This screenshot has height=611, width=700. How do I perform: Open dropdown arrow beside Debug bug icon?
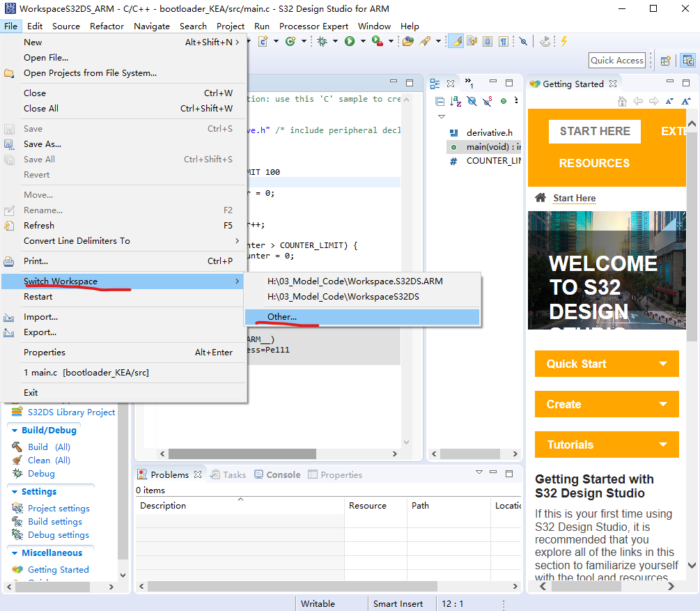coord(335,41)
